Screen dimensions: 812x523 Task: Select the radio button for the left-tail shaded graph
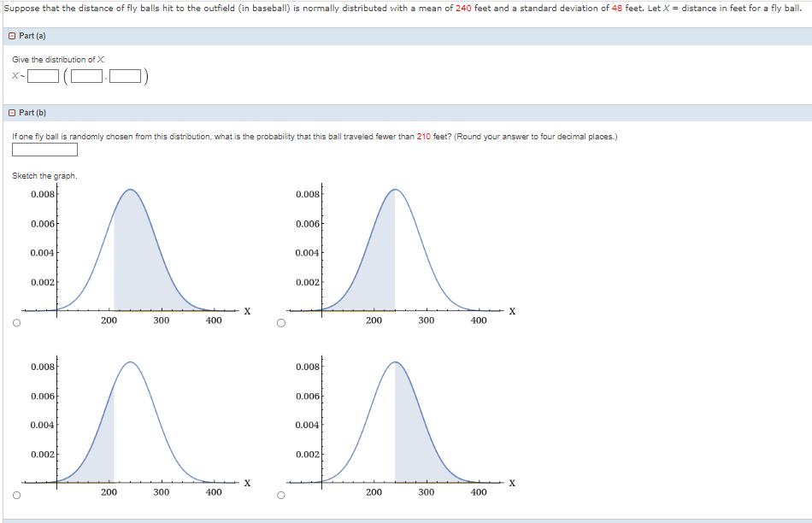click(18, 494)
